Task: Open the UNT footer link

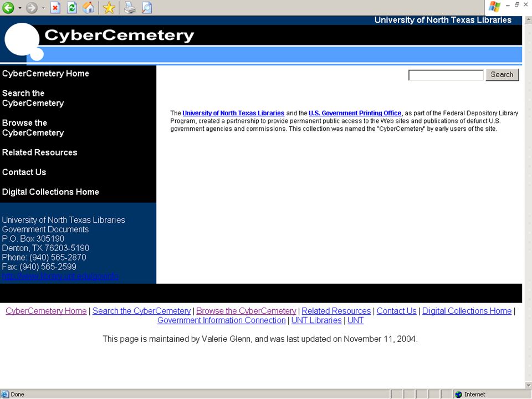Action: (355, 320)
